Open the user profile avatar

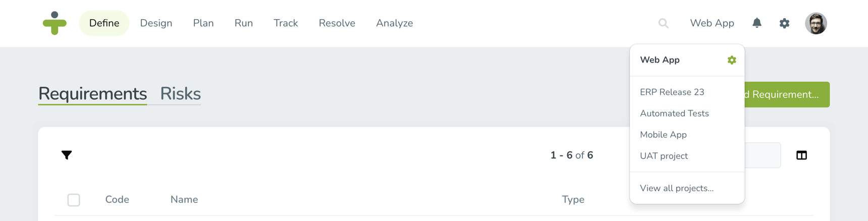pos(816,23)
